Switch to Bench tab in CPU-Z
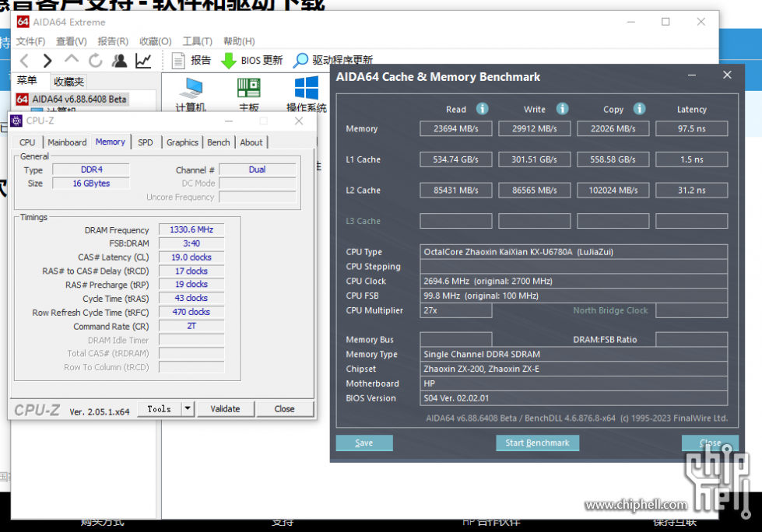Image resolution: width=762 pixels, height=532 pixels. [x=218, y=142]
